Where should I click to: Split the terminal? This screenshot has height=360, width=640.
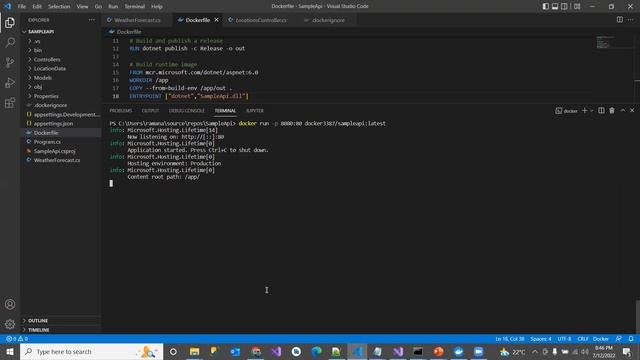pos(601,111)
